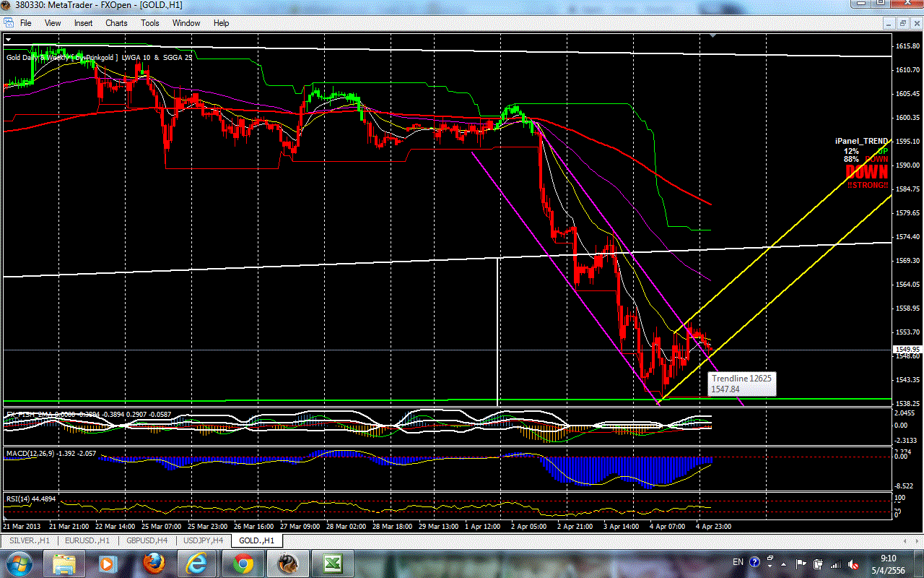Restore down the inner chart window

[x=902, y=23]
